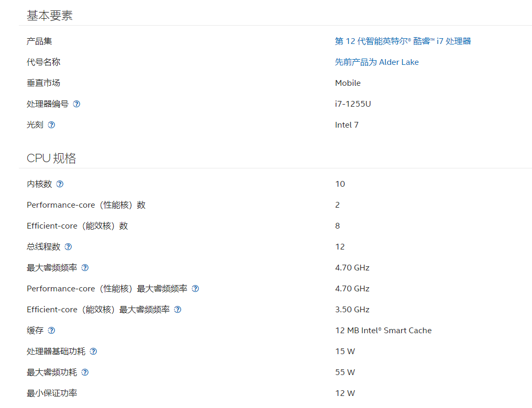Click the Intel 7 lithography value

(x=347, y=125)
